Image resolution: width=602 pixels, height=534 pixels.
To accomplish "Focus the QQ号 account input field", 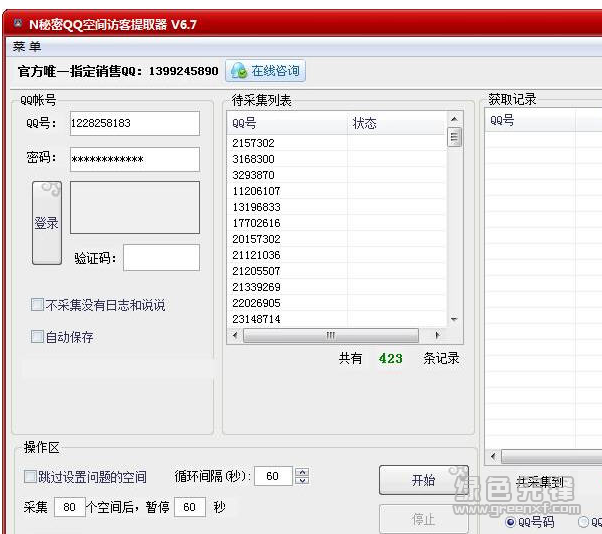I will click(135, 124).
